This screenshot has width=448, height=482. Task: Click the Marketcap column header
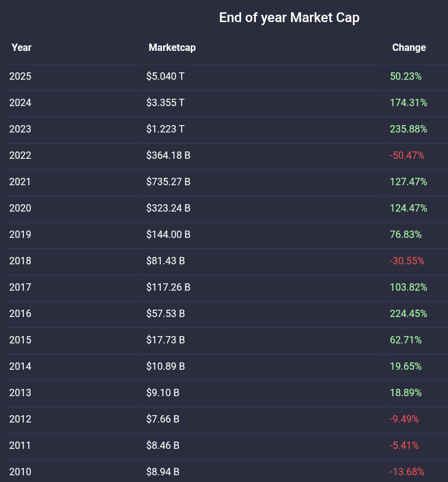(172, 47)
